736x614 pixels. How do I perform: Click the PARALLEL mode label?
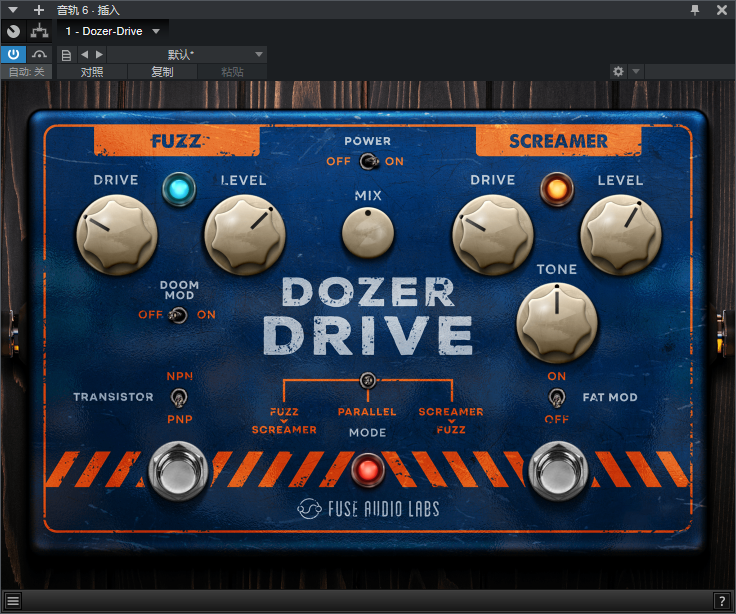coord(367,412)
